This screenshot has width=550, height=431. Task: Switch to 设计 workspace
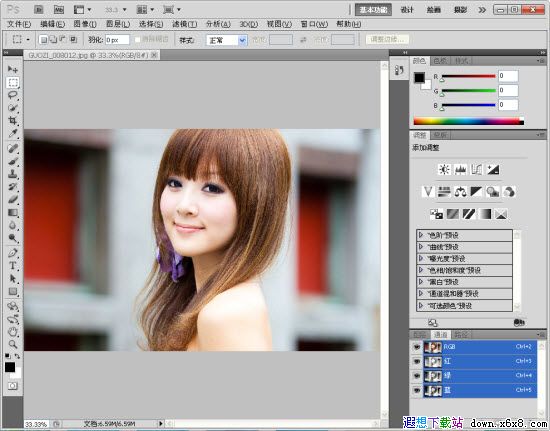(x=407, y=10)
